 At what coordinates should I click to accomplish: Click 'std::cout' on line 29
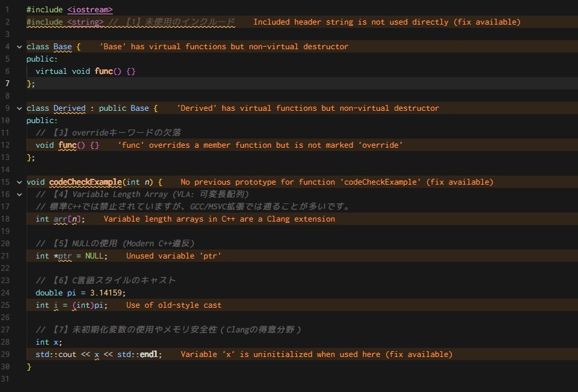[56, 354]
